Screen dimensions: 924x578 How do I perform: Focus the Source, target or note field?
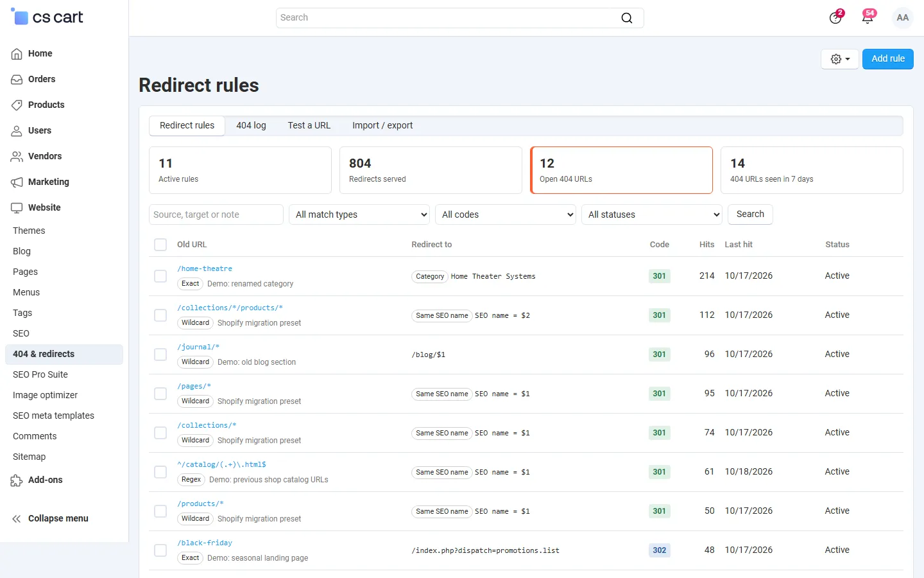[216, 215]
